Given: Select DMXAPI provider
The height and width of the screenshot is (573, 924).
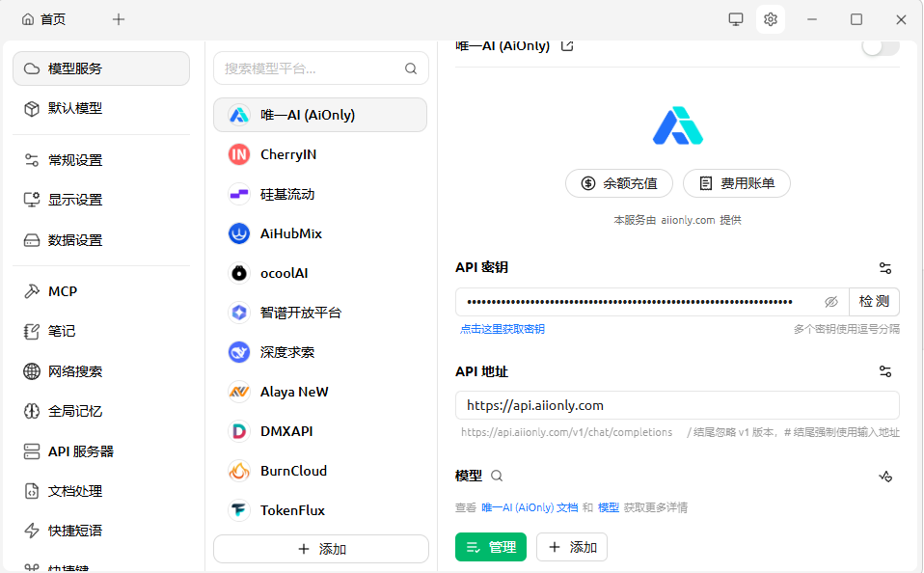Looking at the screenshot, I should point(320,431).
